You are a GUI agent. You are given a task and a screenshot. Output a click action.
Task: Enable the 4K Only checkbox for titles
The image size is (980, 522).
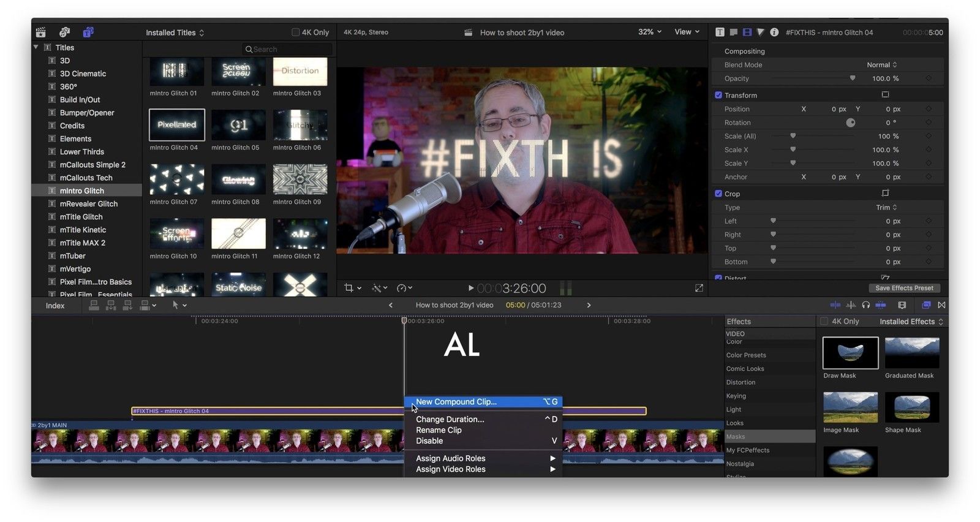pos(296,32)
